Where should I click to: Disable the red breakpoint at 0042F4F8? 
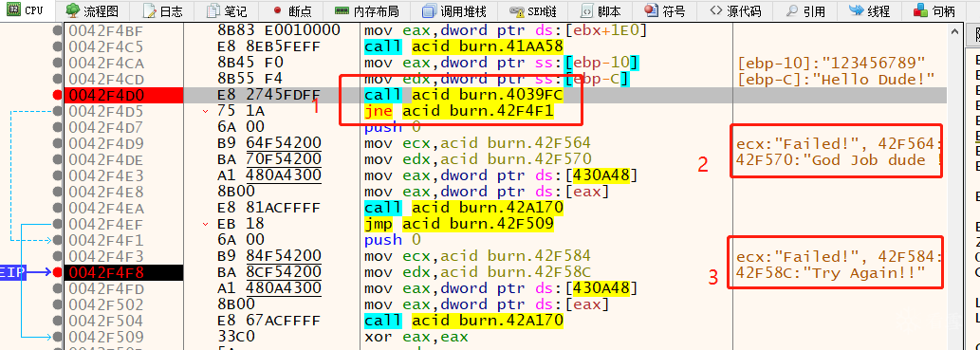click(58, 272)
